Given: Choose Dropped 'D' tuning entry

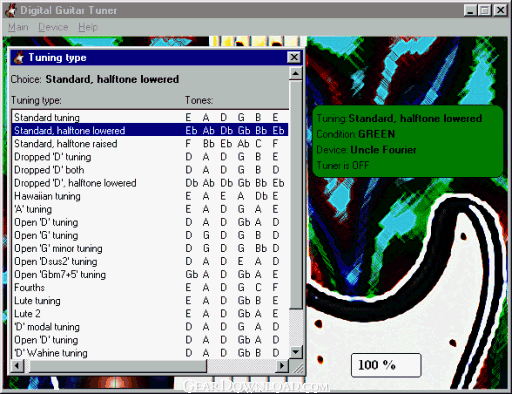Looking at the screenshot, I should click(150, 157).
